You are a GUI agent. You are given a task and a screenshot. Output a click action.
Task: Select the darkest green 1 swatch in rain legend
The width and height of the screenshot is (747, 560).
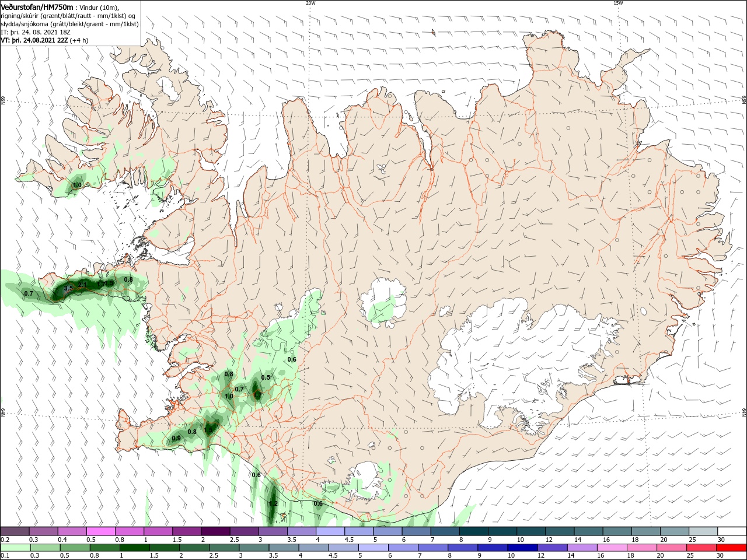pyautogui.click(x=135, y=548)
